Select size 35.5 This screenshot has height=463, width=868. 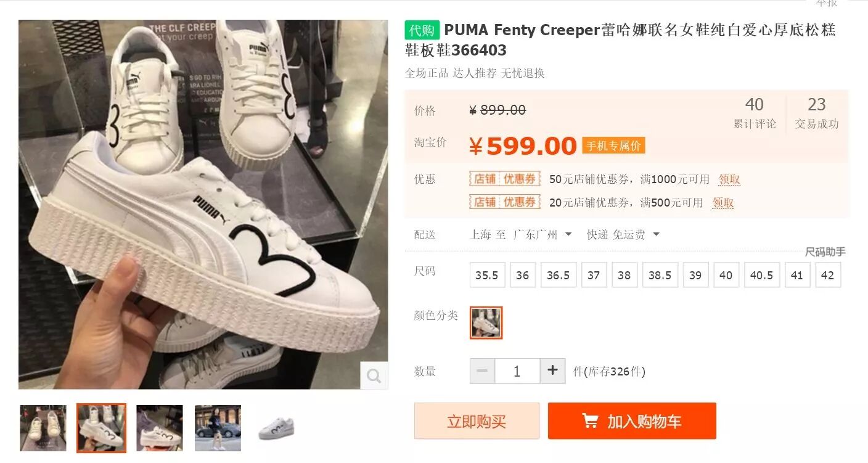pos(487,275)
